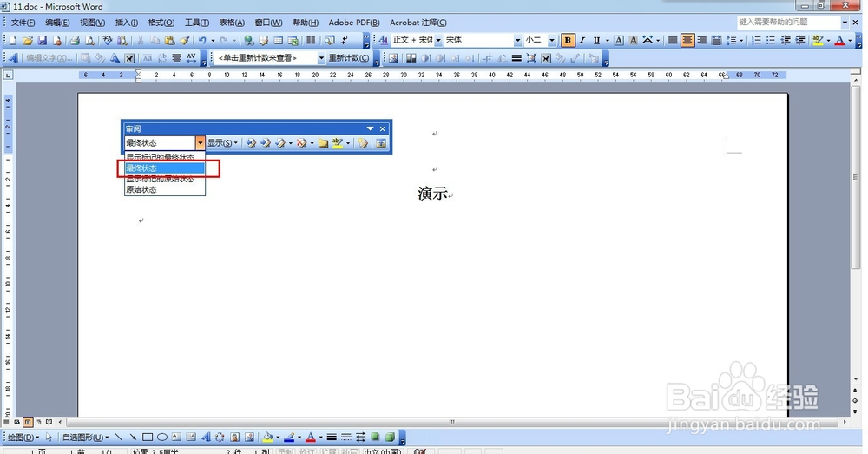868x454 pixels.
Task: Click the vertical scrollbar thumb
Action: click(856, 177)
